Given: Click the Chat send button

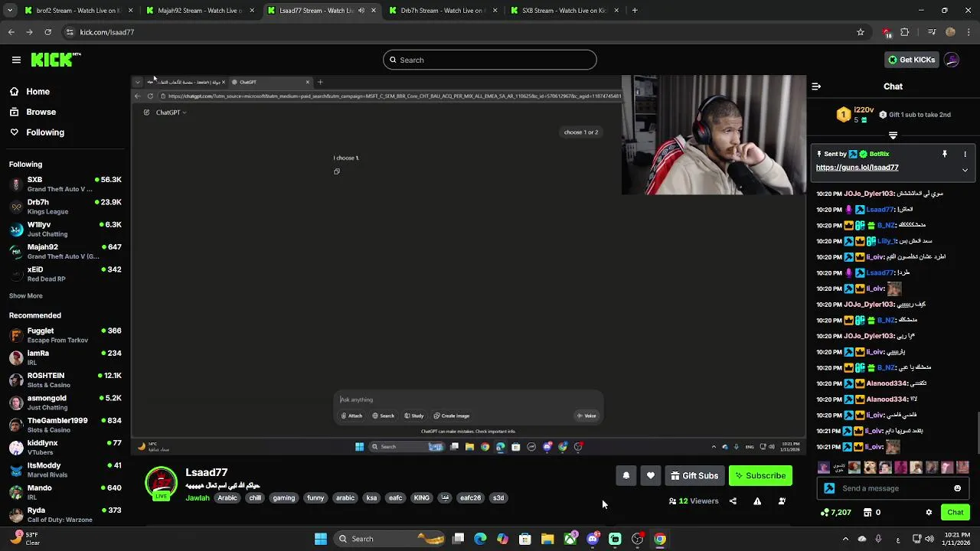Looking at the screenshot, I should coord(955,512).
